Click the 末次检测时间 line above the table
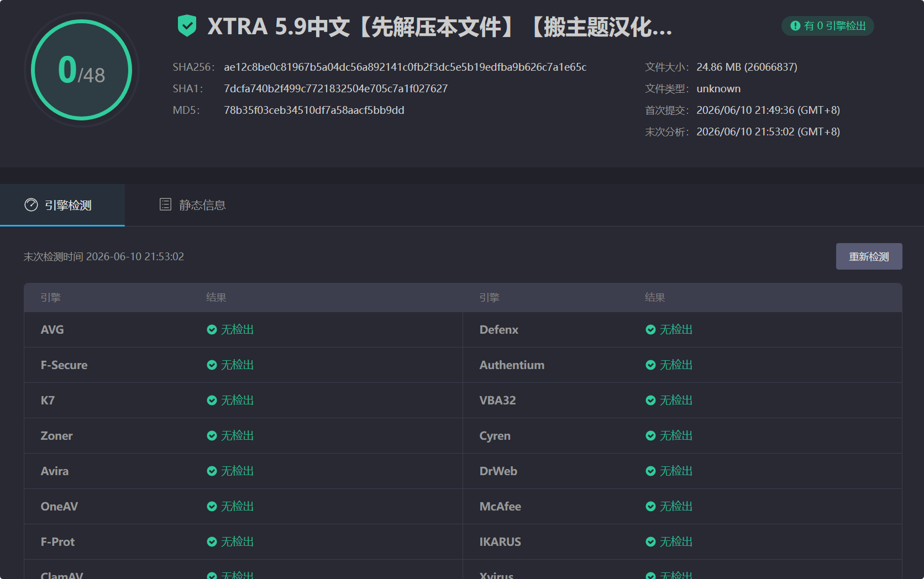Screen dimensions: 924x579 click(104, 256)
